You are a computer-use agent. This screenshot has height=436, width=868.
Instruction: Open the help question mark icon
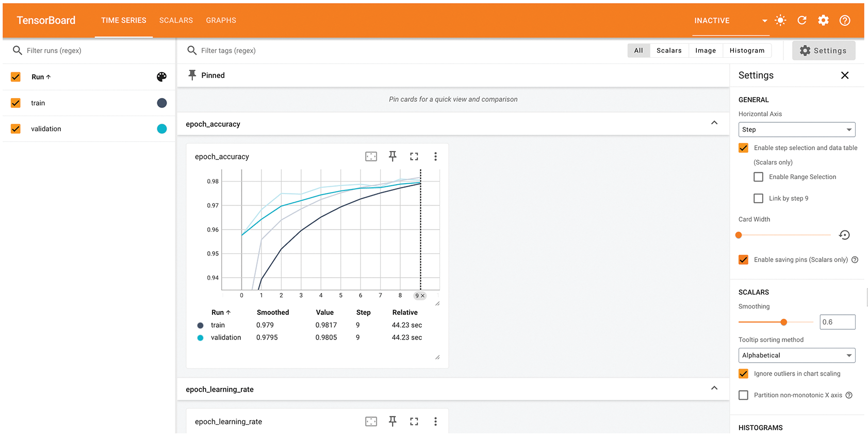coord(845,21)
